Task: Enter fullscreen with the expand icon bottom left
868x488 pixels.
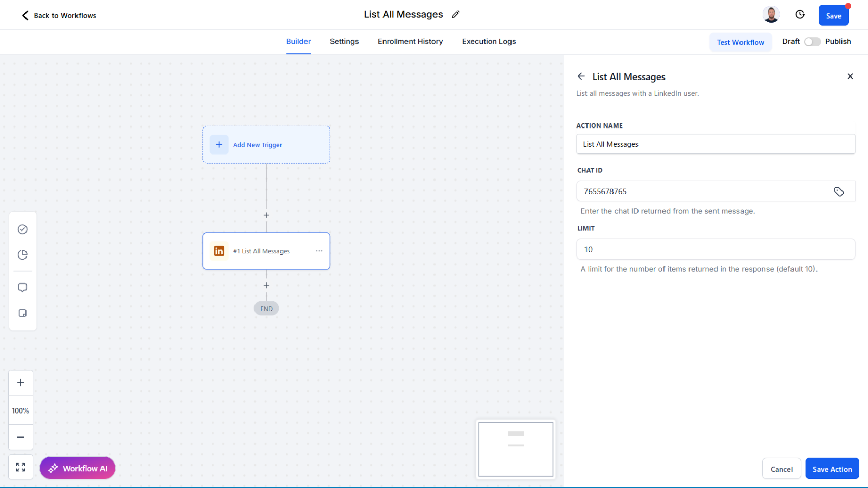Action: [20, 467]
